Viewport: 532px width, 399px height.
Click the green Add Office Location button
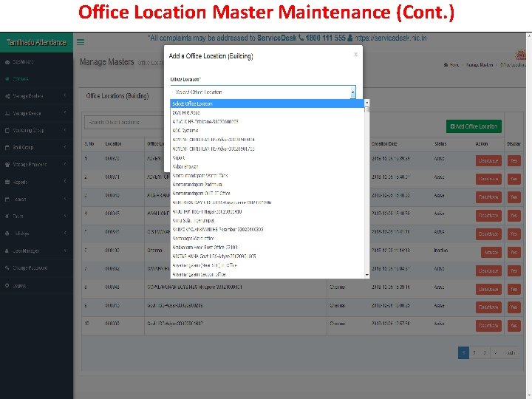point(474,126)
